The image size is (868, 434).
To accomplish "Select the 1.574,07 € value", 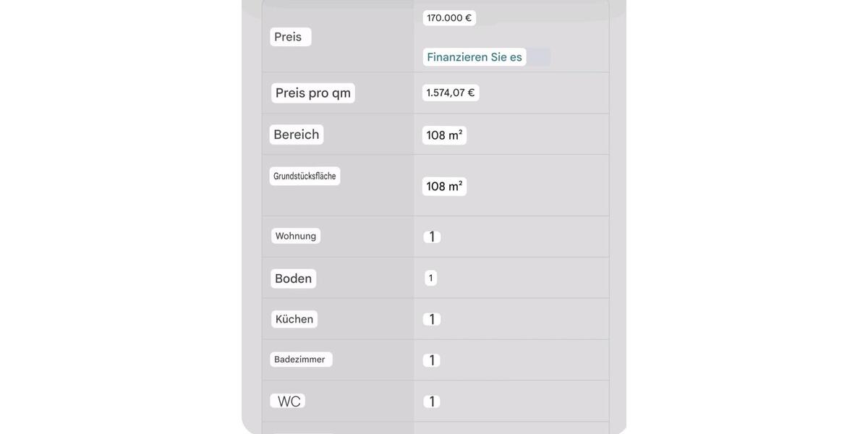I will (x=450, y=93).
